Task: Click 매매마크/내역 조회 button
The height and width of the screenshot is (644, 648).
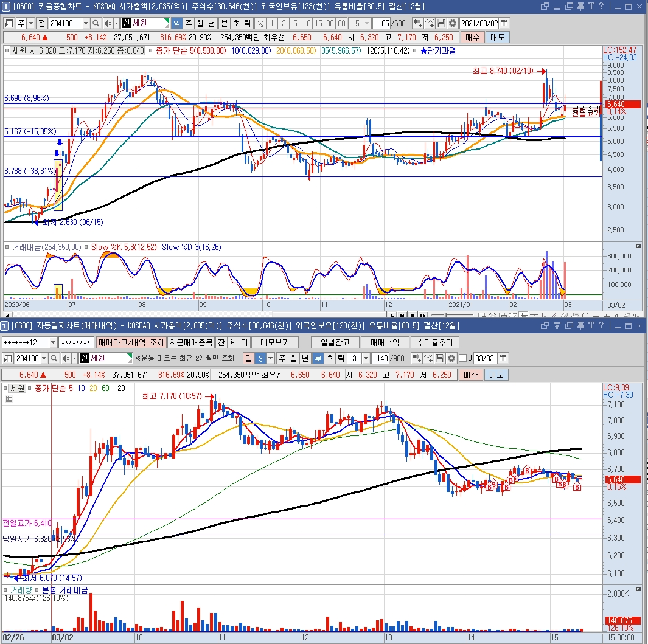Action: coord(131,342)
